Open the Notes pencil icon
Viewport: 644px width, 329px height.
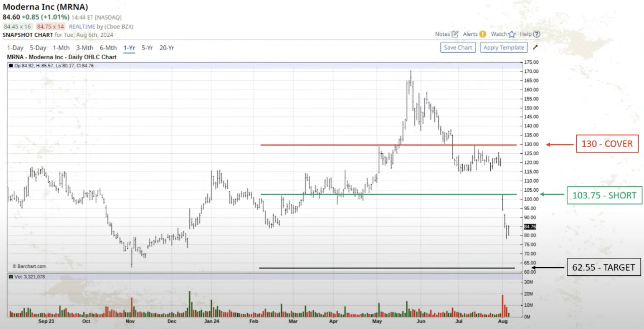[x=455, y=34]
